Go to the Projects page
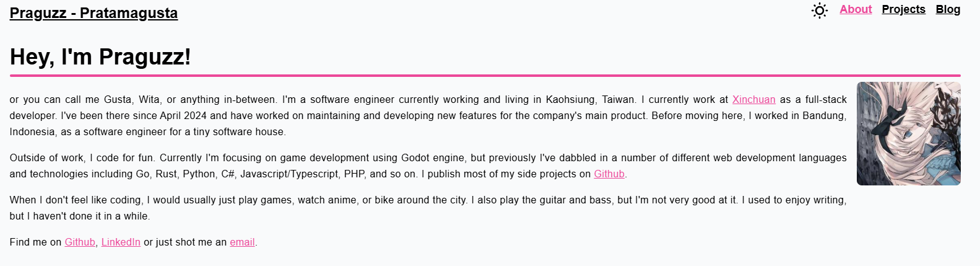The width and height of the screenshot is (980, 266). click(903, 9)
